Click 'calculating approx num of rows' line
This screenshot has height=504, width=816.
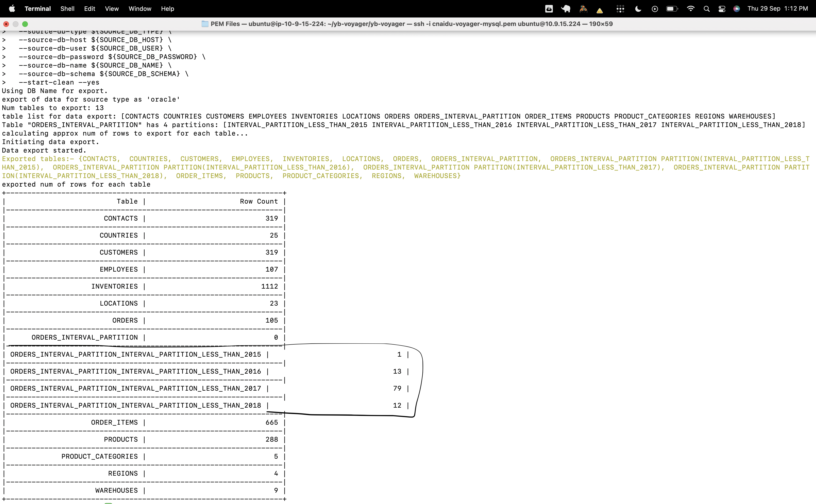point(125,133)
